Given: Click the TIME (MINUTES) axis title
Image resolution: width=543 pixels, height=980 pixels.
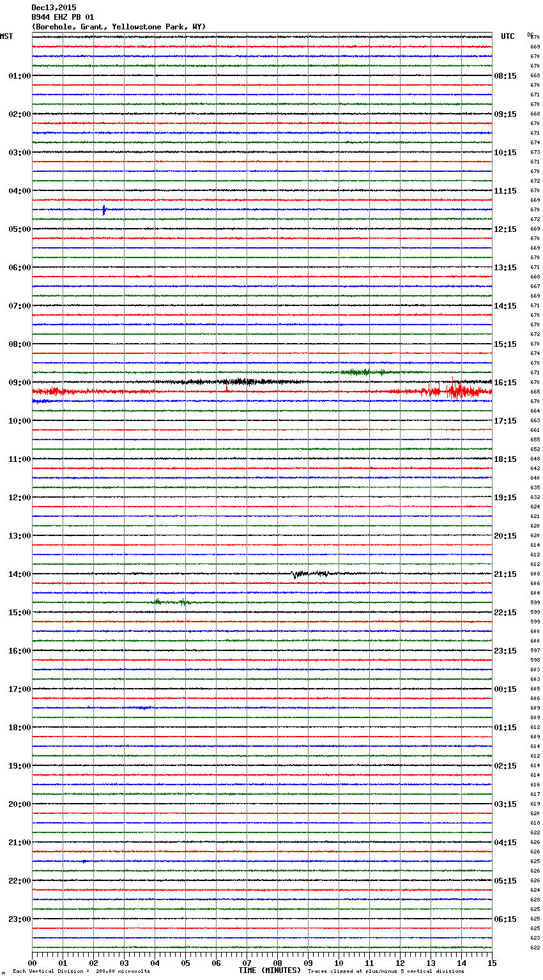Looking at the screenshot, I should 270,970.
